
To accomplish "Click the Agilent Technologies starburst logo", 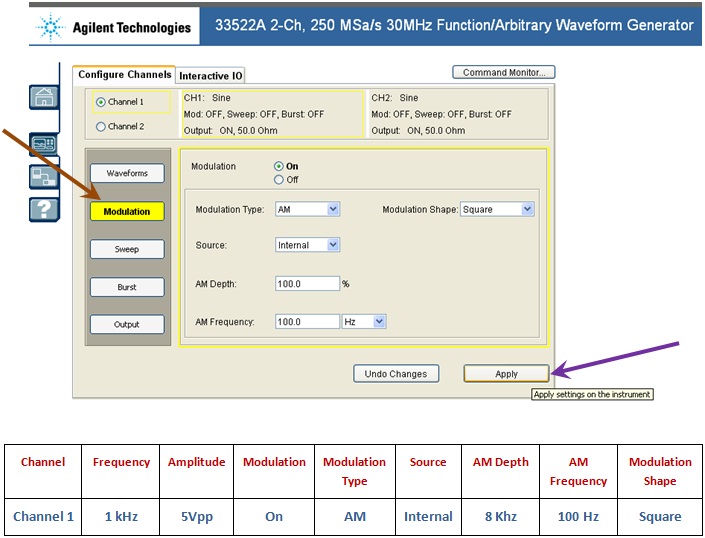I will click(48, 27).
